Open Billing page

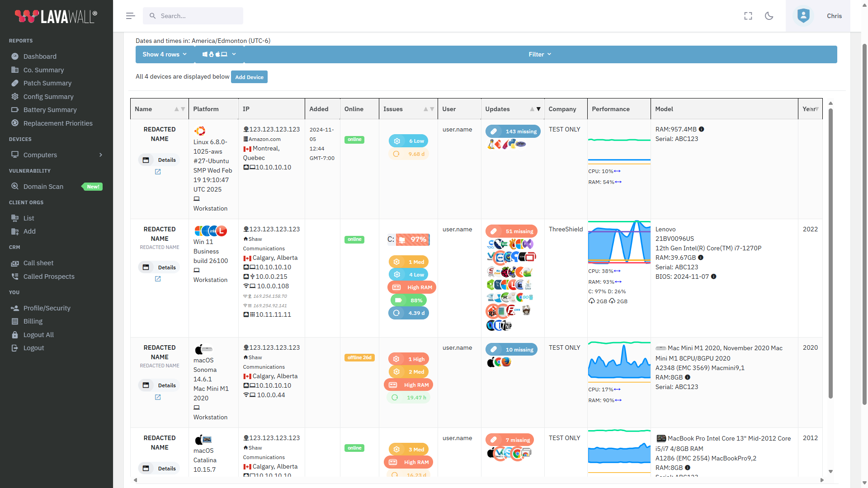click(x=33, y=321)
